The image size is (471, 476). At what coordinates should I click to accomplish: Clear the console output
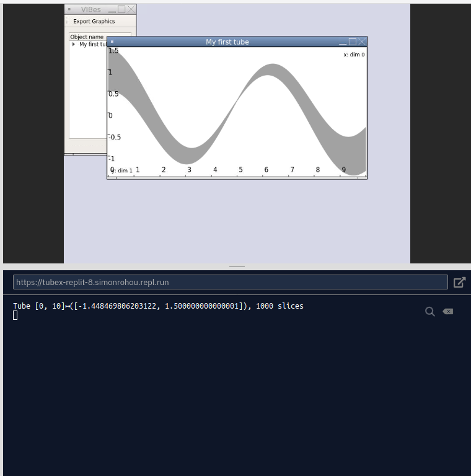click(448, 311)
